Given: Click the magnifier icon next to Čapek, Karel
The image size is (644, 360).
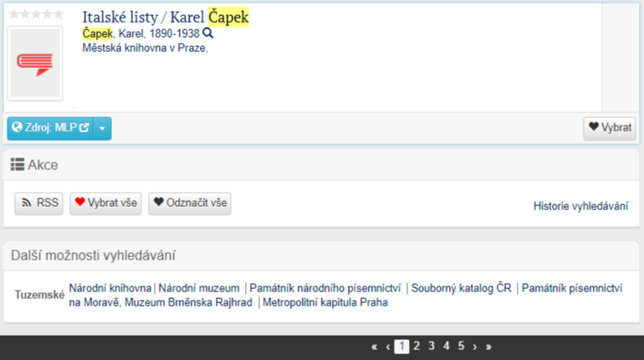Looking at the screenshot, I should [x=208, y=33].
